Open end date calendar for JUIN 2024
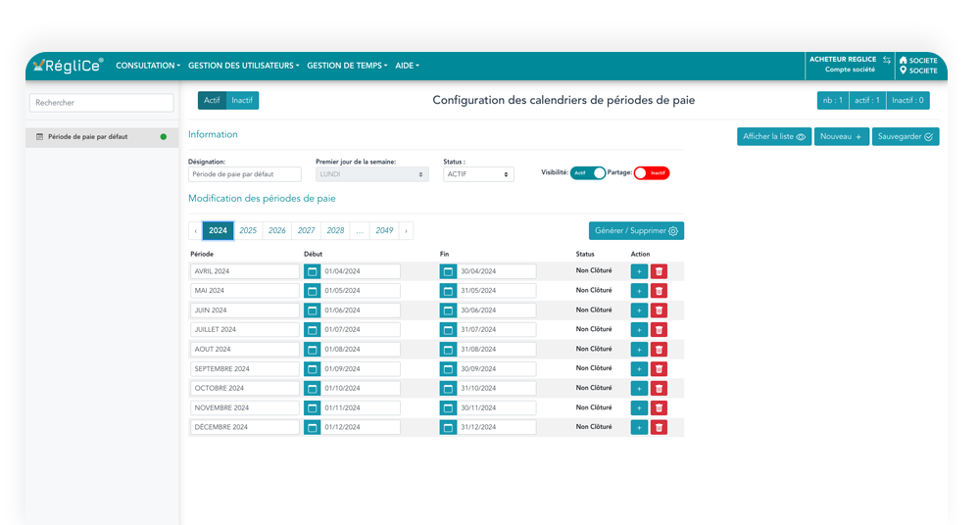The image size is (980, 525). click(448, 310)
